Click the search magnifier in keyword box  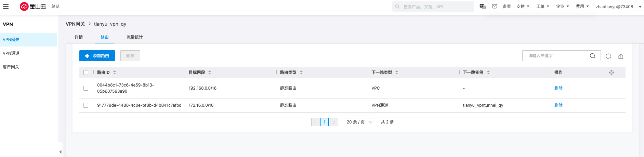pyautogui.click(x=593, y=56)
